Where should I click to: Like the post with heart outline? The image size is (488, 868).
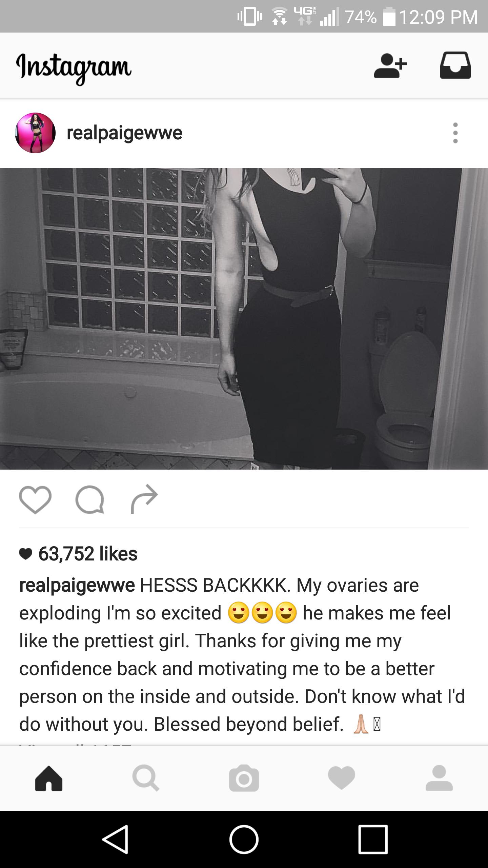[35, 500]
